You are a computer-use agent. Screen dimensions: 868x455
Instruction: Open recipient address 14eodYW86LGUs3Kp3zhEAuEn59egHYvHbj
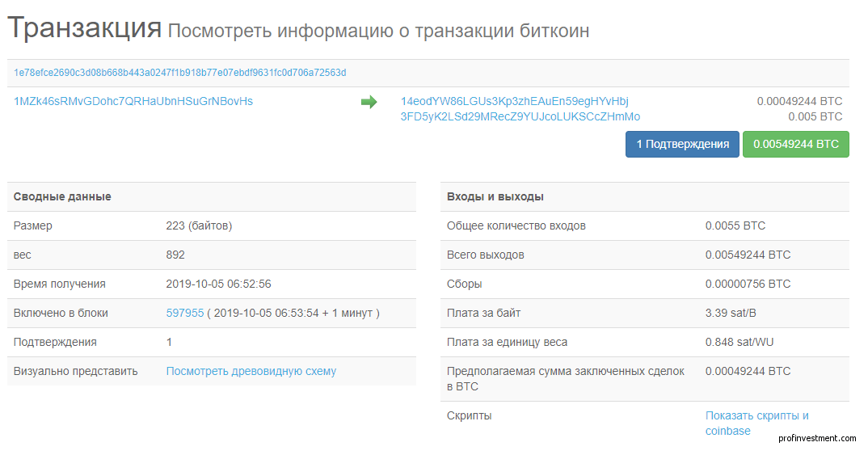point(514,101)
